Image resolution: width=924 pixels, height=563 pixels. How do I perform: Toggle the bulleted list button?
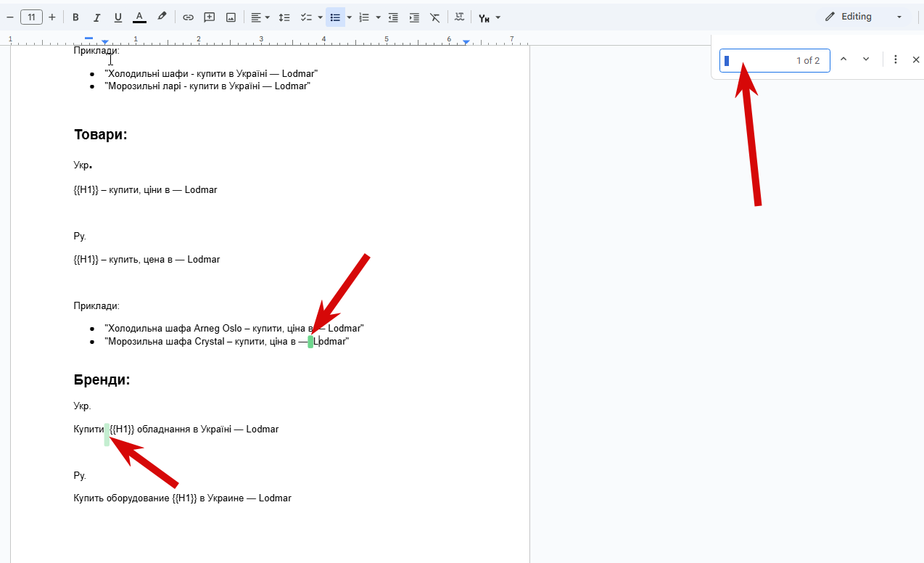point(335,17)
